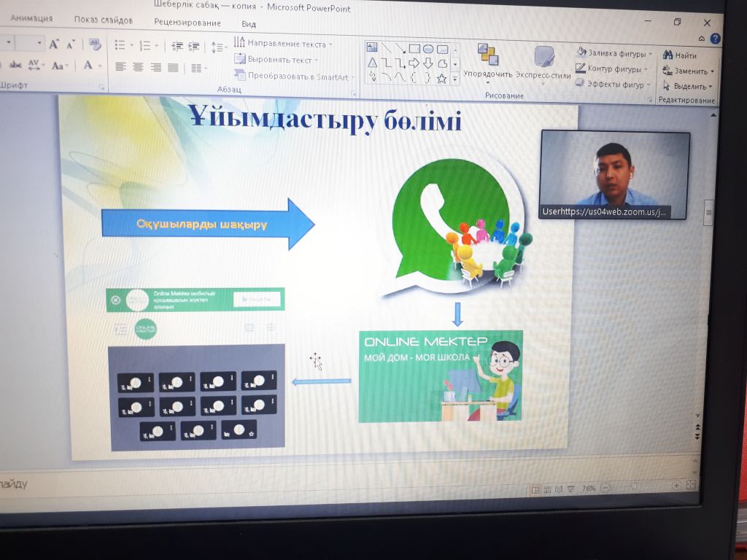Click Преобразовать в SmartArt

294,76
